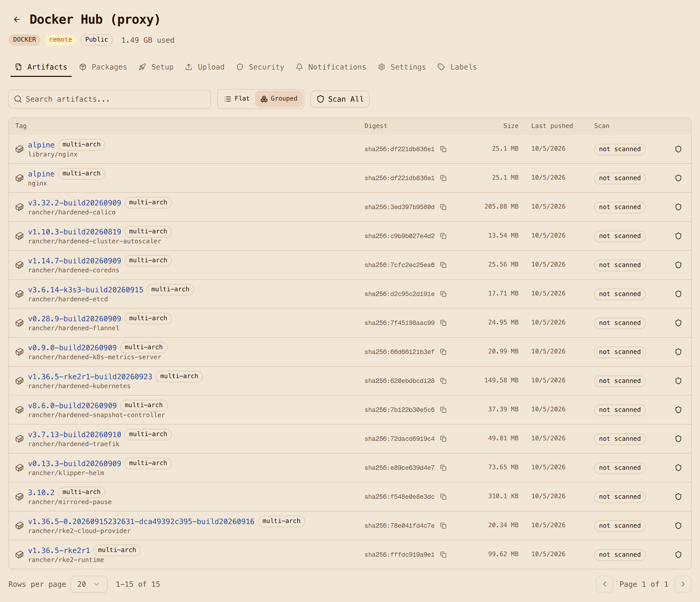
Task: Copy digest of rancher/klipper-helm
Action: click(443, 468)
